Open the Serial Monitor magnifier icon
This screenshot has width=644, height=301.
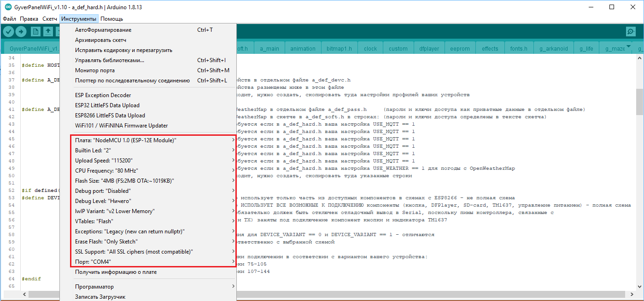coord(631,31)
